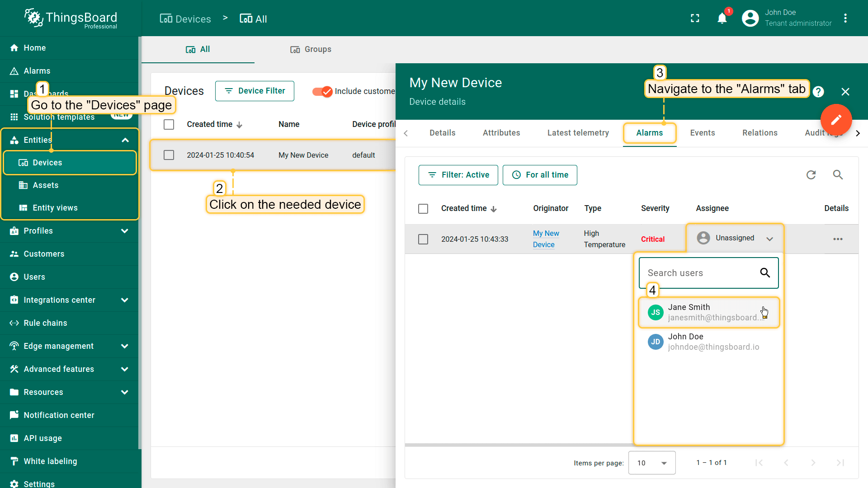
Task: Check the My New Device row checkbox
Action: point(169,155)
